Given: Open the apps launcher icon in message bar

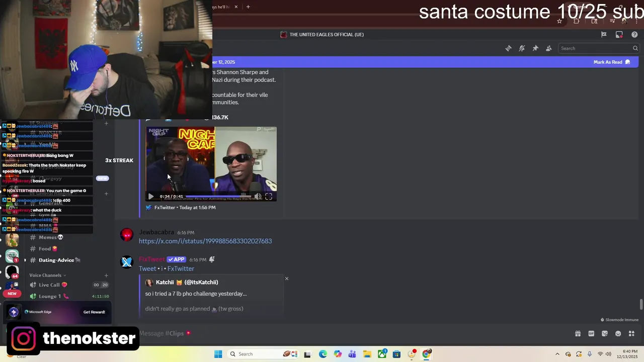Looking at the screenshot, I should pyautogui.click(x=632, y=333).
